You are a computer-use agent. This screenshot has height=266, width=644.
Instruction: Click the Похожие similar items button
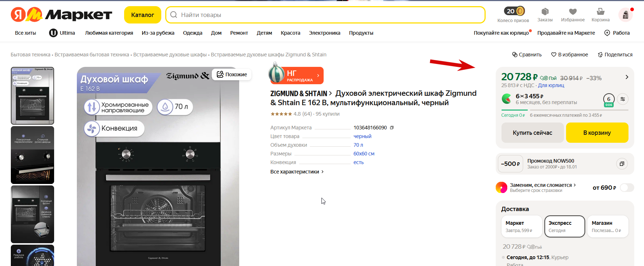click(232, 74)
